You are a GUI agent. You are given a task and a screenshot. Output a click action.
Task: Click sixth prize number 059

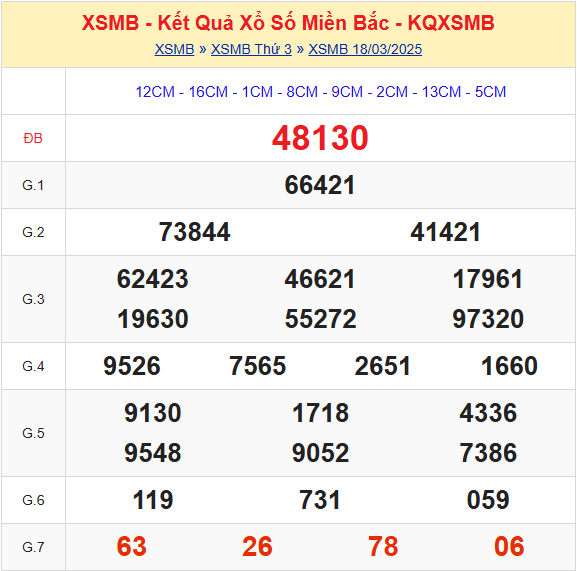[x=488, y=500]
